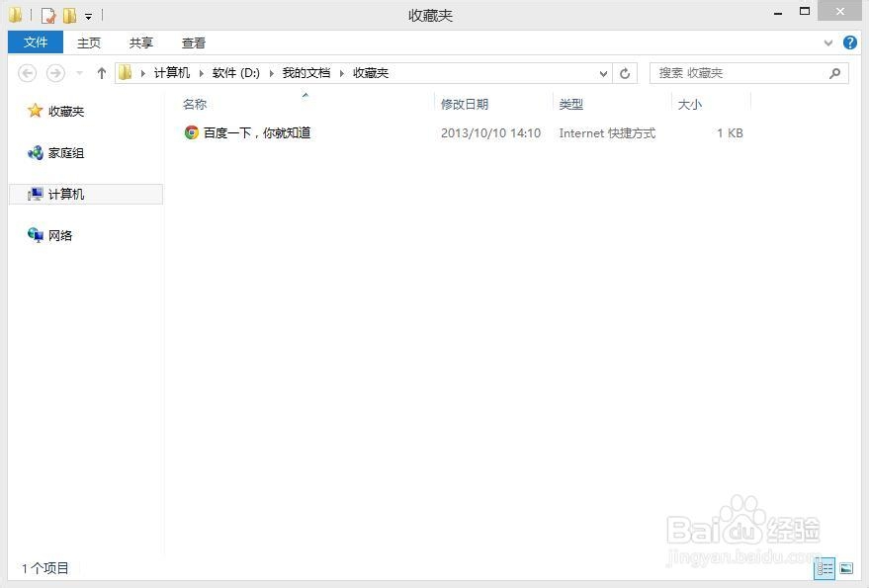
Task: Click the Properties quick access icon
Action: [x=48, y=16]
